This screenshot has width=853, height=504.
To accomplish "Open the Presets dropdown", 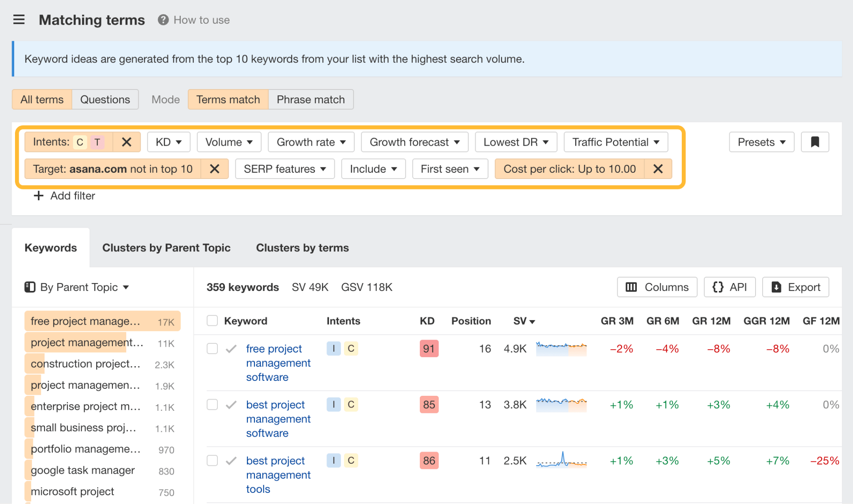I will coord(761,142).
